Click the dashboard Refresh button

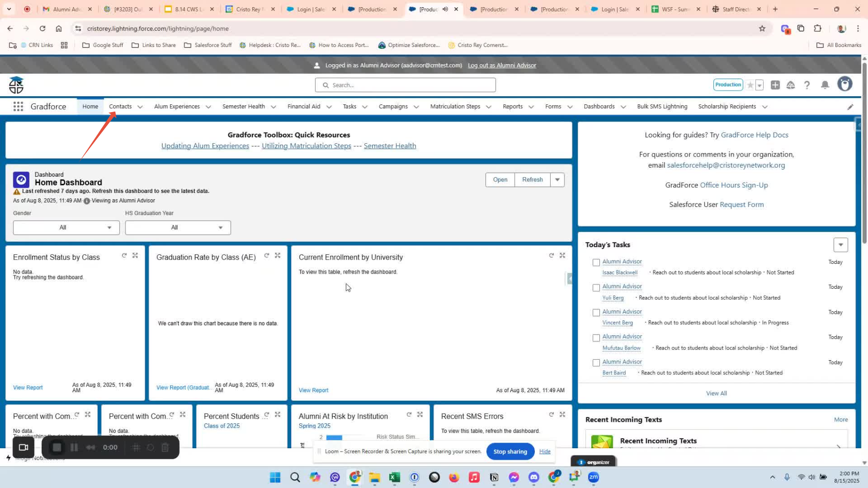(x=532, y=180)
